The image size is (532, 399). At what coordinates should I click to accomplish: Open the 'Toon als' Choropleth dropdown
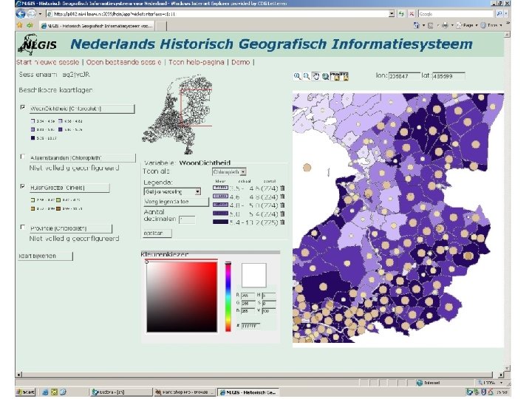tap(229, 171)
